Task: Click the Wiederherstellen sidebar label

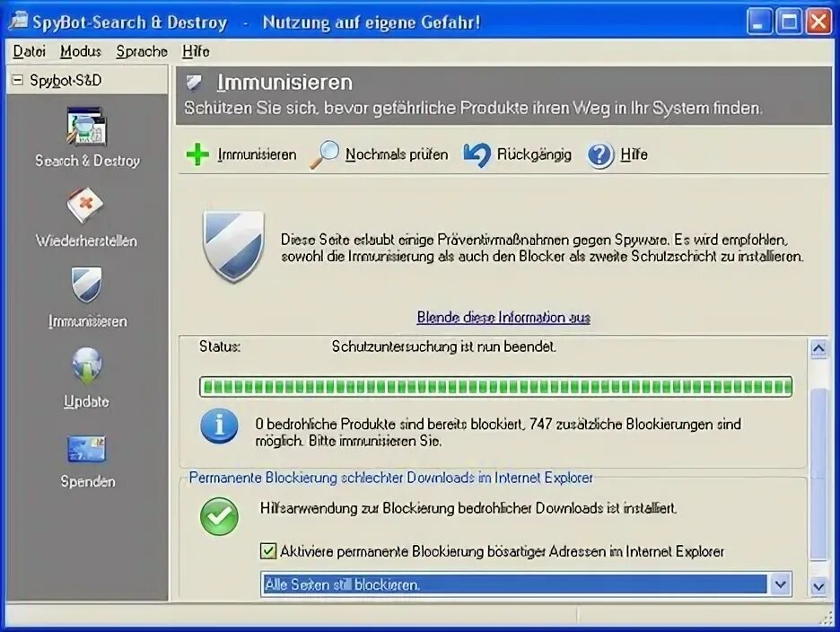Action: pos(86,241)
